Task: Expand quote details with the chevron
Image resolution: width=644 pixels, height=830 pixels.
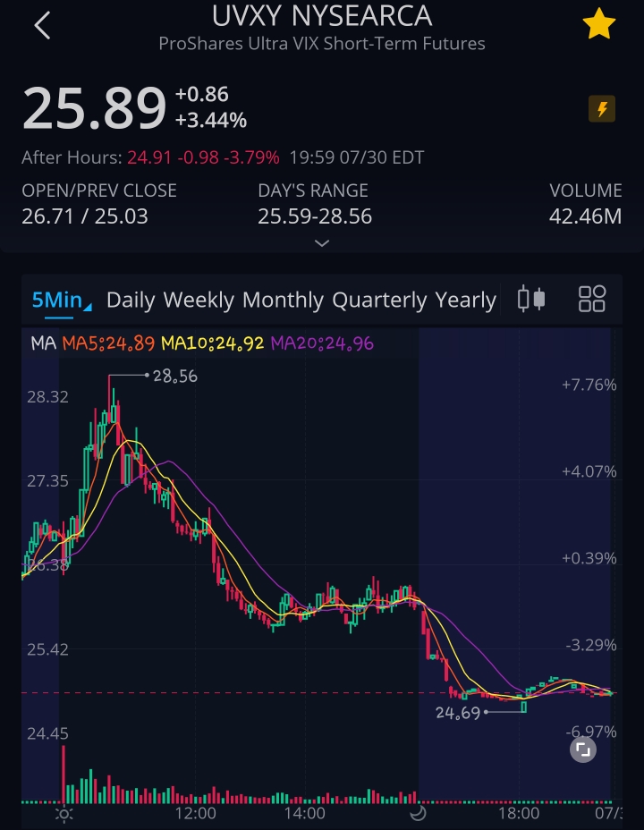Action: tap(322, 243)
